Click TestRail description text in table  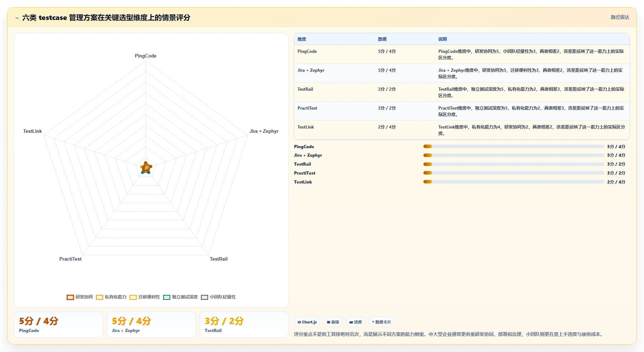coord(531,92)
